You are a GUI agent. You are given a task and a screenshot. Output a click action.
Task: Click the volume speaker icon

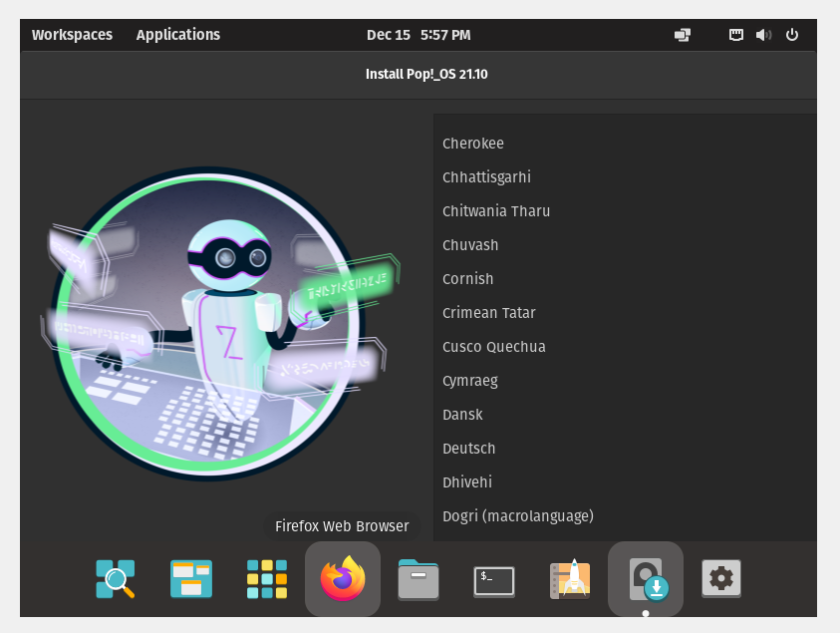pos(763,35)
